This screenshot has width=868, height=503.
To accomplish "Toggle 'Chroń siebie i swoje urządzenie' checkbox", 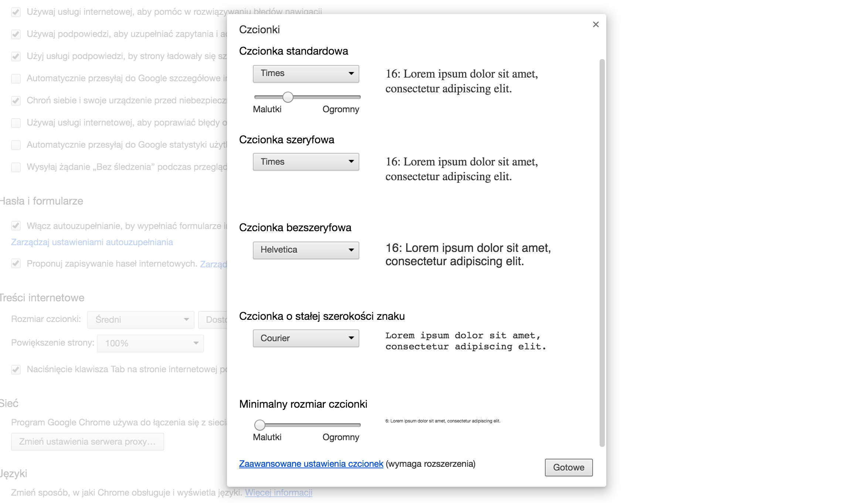I will pos(16,101).
